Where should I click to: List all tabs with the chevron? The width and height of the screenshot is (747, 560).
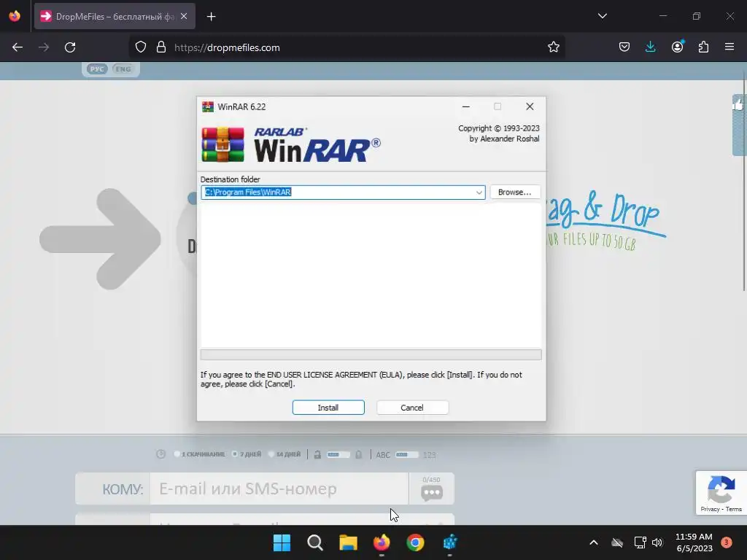click(x=602, y=16)
